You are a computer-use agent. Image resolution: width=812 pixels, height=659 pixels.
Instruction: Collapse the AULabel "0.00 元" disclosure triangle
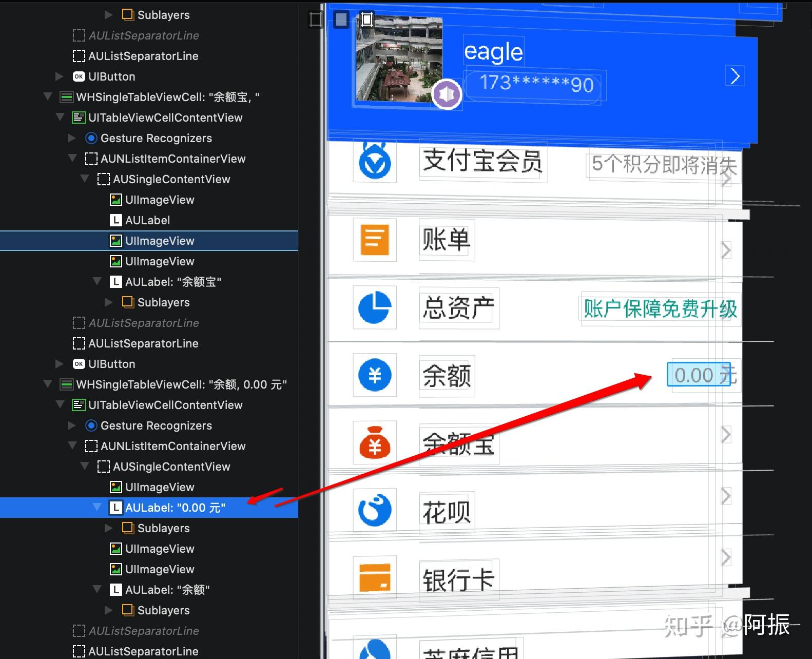click(97, 507)
